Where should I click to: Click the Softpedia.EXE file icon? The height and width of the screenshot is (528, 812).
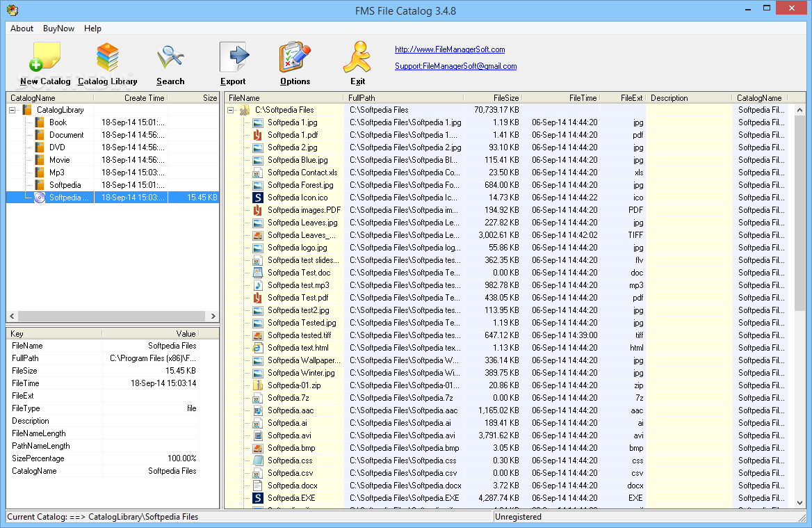click(257, 498)
